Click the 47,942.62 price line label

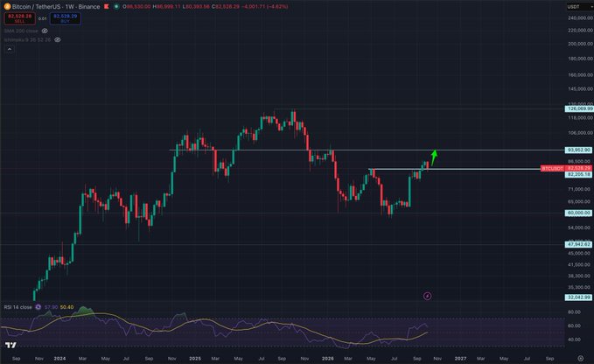(x=579, y=244)
